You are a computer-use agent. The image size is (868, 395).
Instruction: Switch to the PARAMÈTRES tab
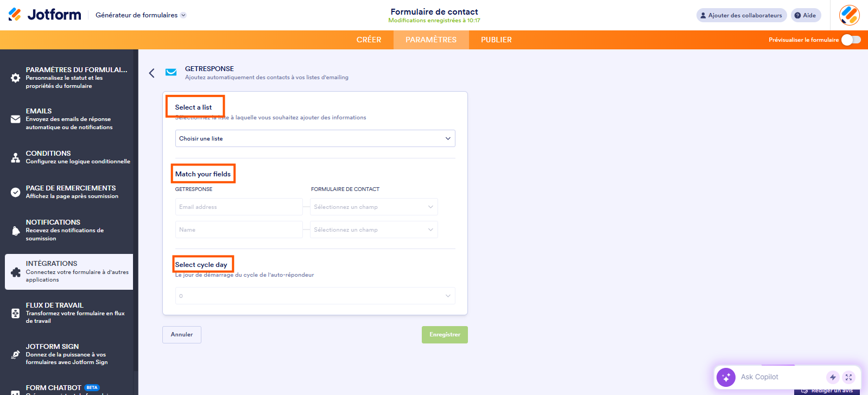tap(431, 40)
